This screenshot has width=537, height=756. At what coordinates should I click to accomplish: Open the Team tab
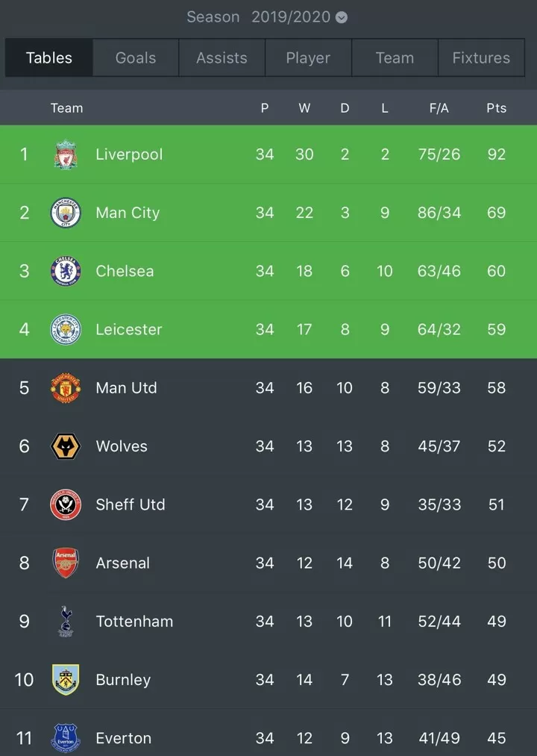click(x=395, y=58)
